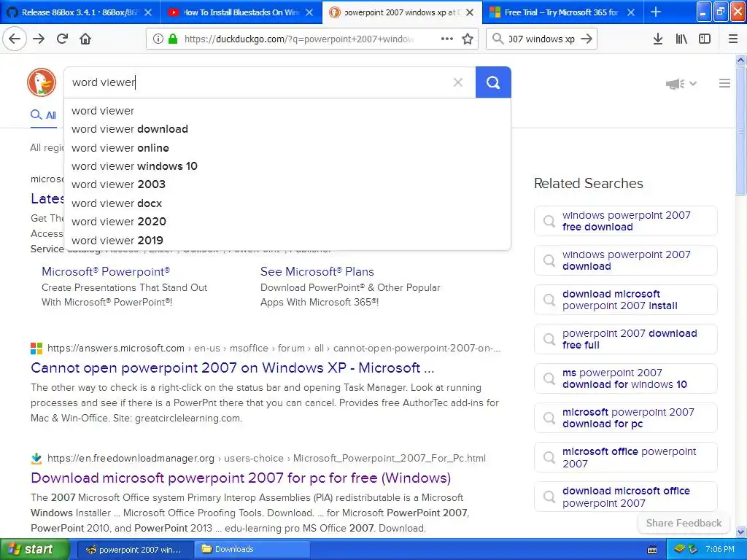
Task: Close the powerpoint 2007 DuckDuckGo tab
Action: pyautogui.click(x=470, y=12)
